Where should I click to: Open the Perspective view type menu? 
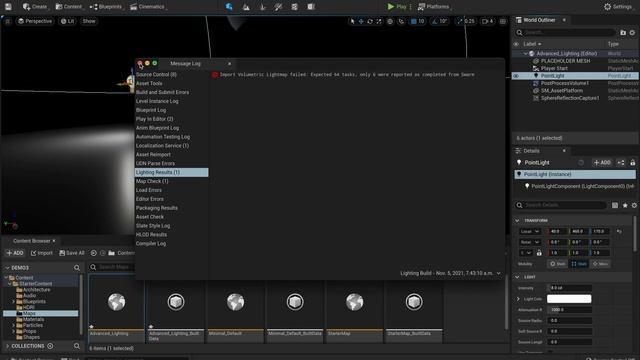click(35, 21)
